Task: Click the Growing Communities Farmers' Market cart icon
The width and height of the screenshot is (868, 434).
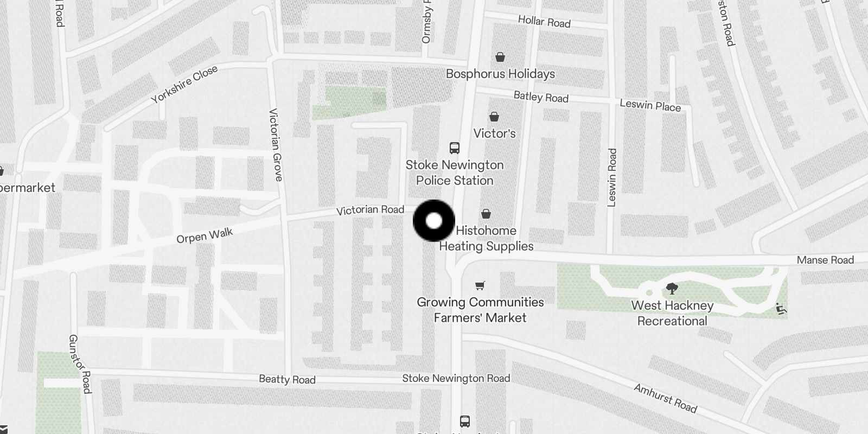Action: [480, 285]
